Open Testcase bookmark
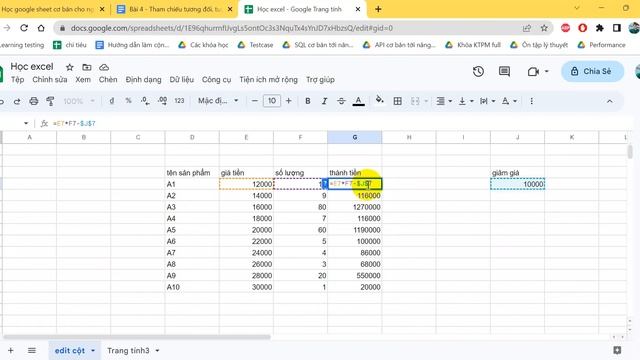This screenshot has height=360, width=640. [x=256, y=45]
